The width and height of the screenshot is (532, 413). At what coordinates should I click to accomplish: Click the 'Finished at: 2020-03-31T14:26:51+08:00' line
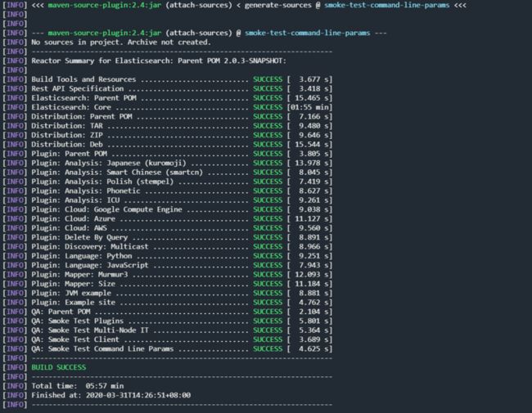tap(111, 395)
